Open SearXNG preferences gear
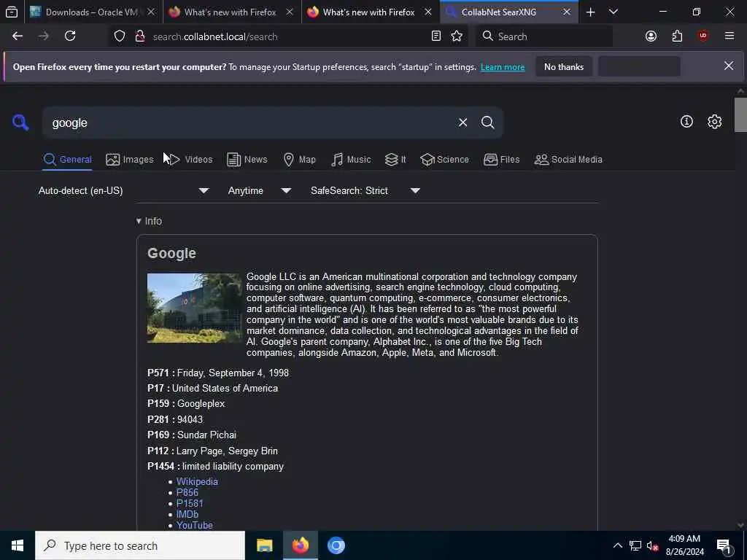 point(714,122)
